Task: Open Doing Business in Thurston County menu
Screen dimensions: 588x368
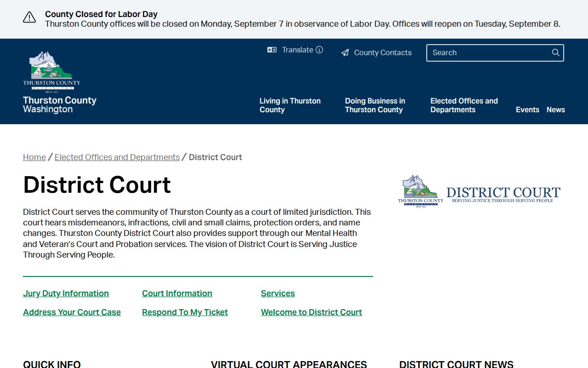Action: coord(375,105)
